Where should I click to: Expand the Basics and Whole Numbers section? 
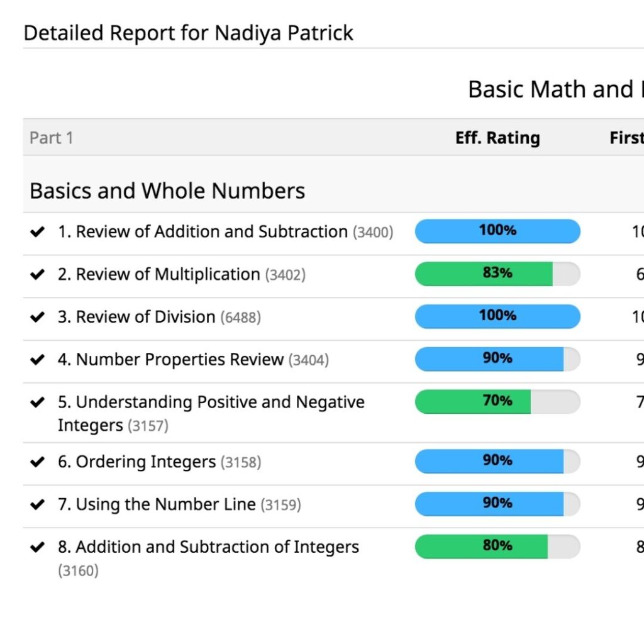(167, 191)
